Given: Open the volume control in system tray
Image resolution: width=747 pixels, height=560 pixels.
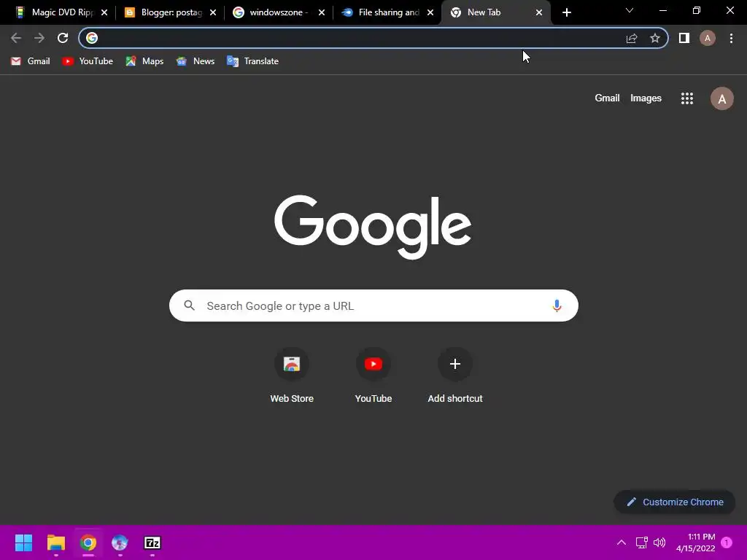Looking at the screenshot, I should pos(659,542).
